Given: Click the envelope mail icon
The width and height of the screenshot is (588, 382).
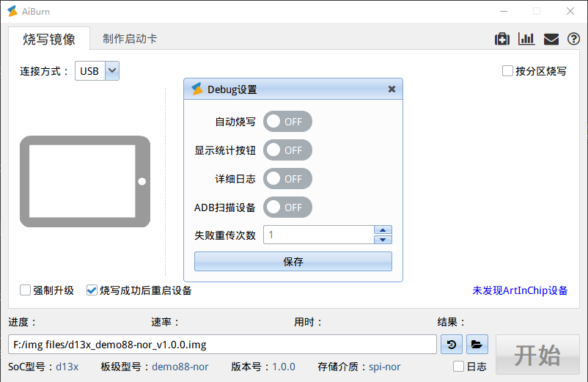Looking at the screenshot, I should click(x=551, y=39).
